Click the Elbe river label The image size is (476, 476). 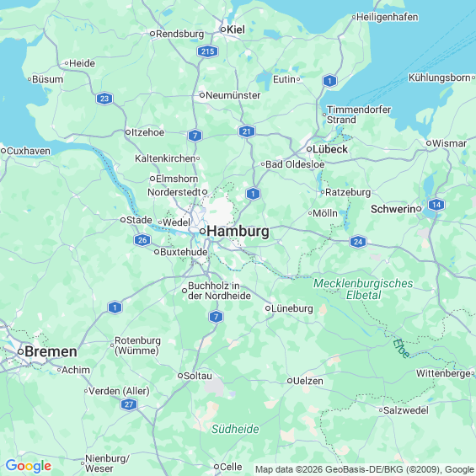pyautogui.click(x=401, y=348)
